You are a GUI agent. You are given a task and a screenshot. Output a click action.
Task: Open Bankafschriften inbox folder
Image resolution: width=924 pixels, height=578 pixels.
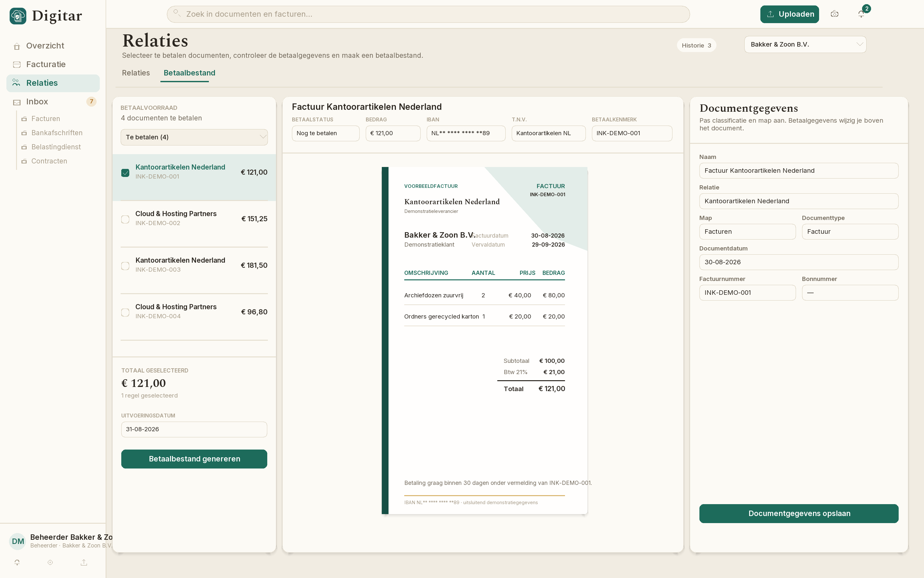tap(57, 133)
